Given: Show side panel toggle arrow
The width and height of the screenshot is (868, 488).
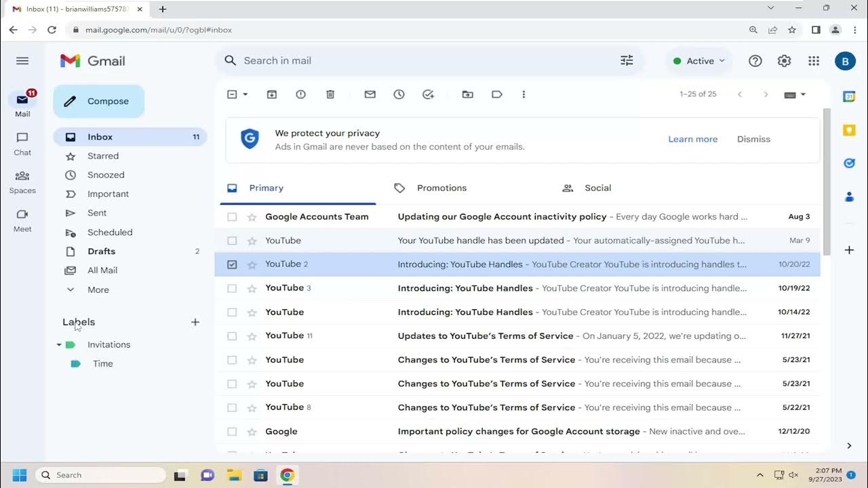Looking at the screenshot, I should click(849, 445).
